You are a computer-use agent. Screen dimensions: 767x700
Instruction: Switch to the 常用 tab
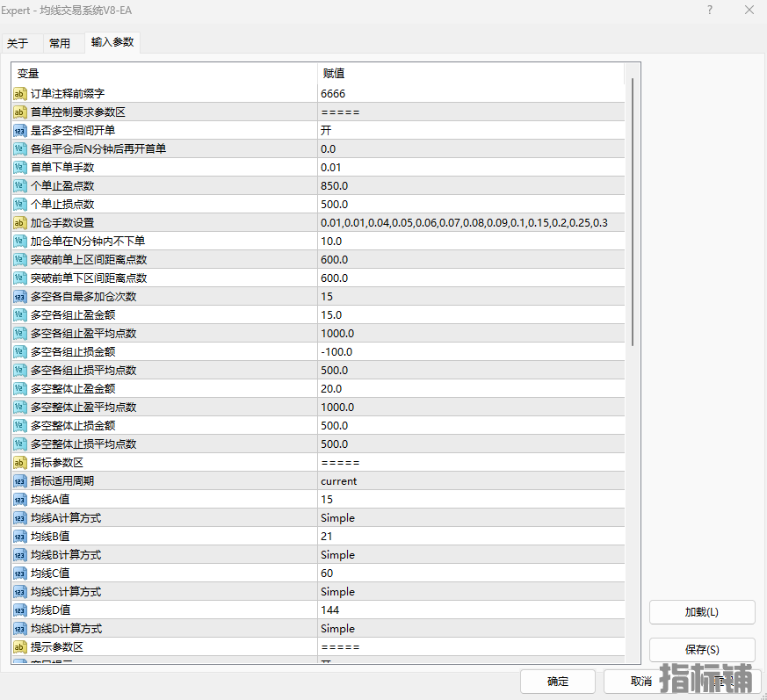coord(60,43)
